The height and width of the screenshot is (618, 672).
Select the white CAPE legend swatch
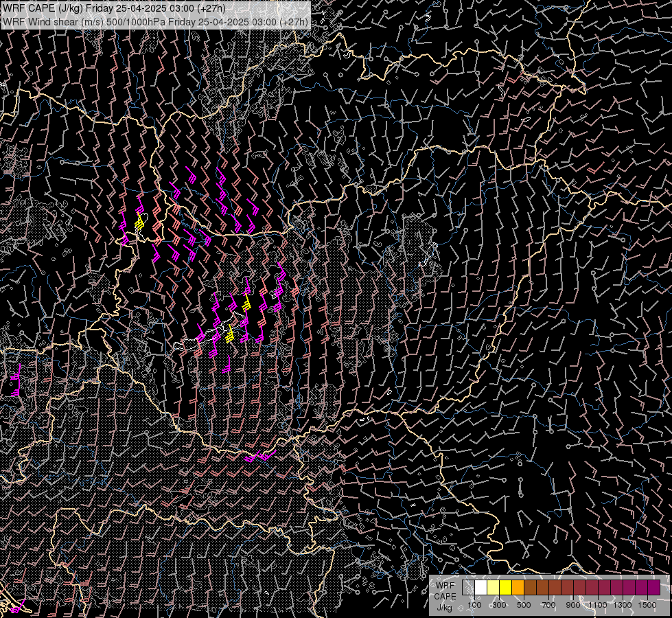point(481,588)
